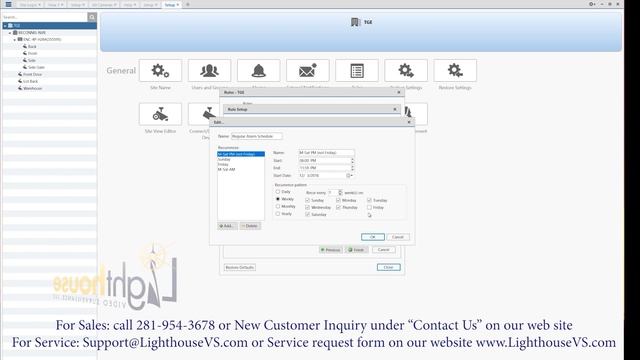
Task: Uncheck the Saturday checkbox
Action: [x=307, y=214]
